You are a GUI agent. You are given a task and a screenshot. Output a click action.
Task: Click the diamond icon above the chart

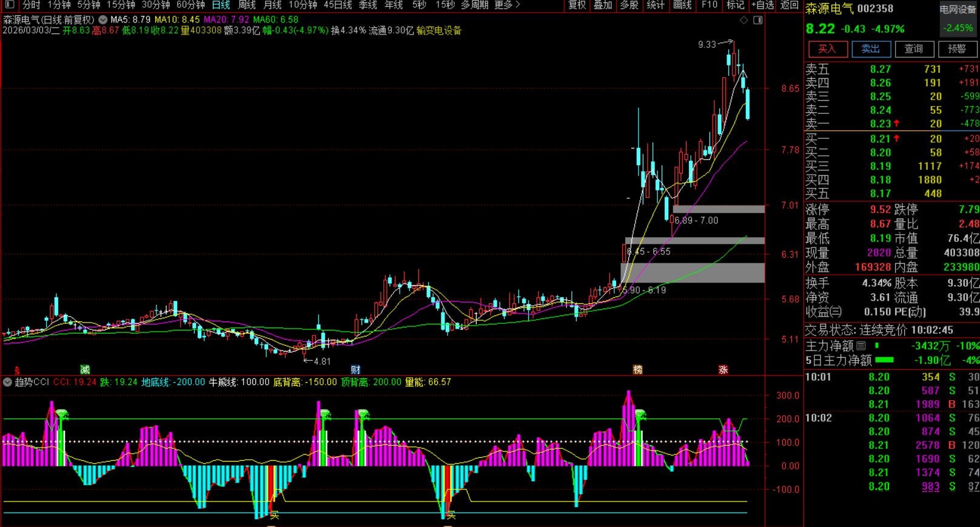click(744, 21)
